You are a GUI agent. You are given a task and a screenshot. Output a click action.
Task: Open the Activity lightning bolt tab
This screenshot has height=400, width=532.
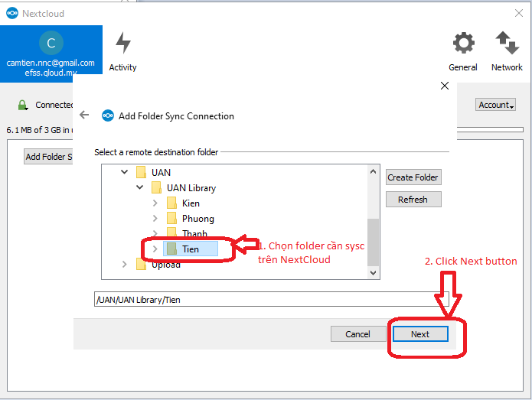tap(122, 51)
